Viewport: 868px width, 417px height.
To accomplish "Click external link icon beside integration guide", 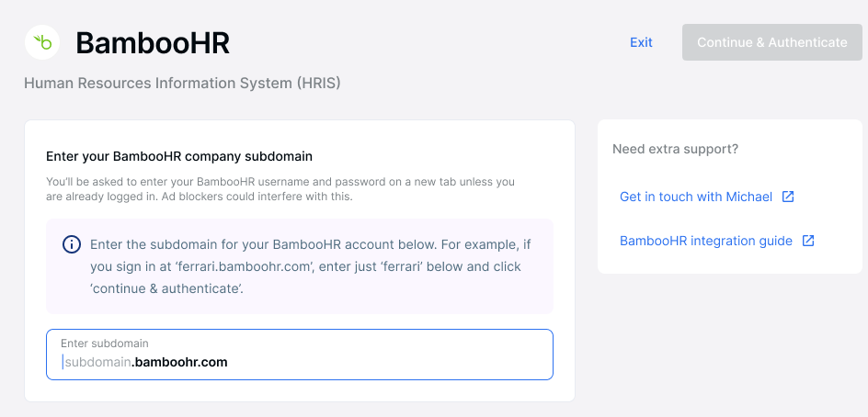I will click(x=808, y=241).
